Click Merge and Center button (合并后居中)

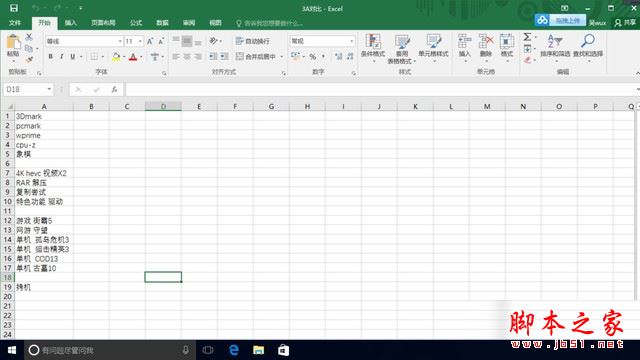coord(256,57)
